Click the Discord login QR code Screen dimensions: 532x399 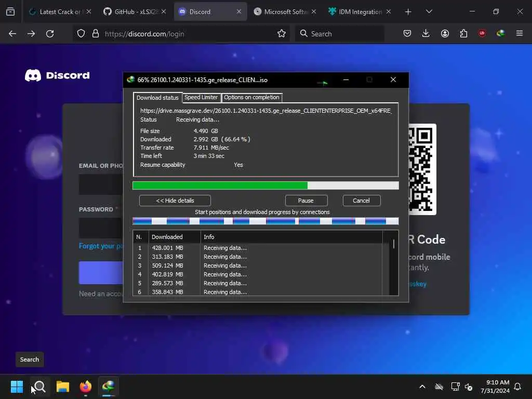[x=422, y=169]
